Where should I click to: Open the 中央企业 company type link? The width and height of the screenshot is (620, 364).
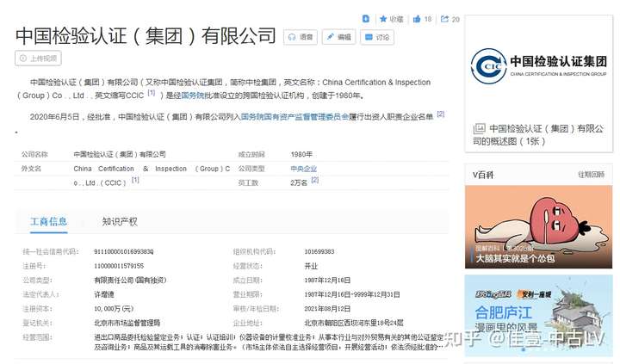click(304, 169)
